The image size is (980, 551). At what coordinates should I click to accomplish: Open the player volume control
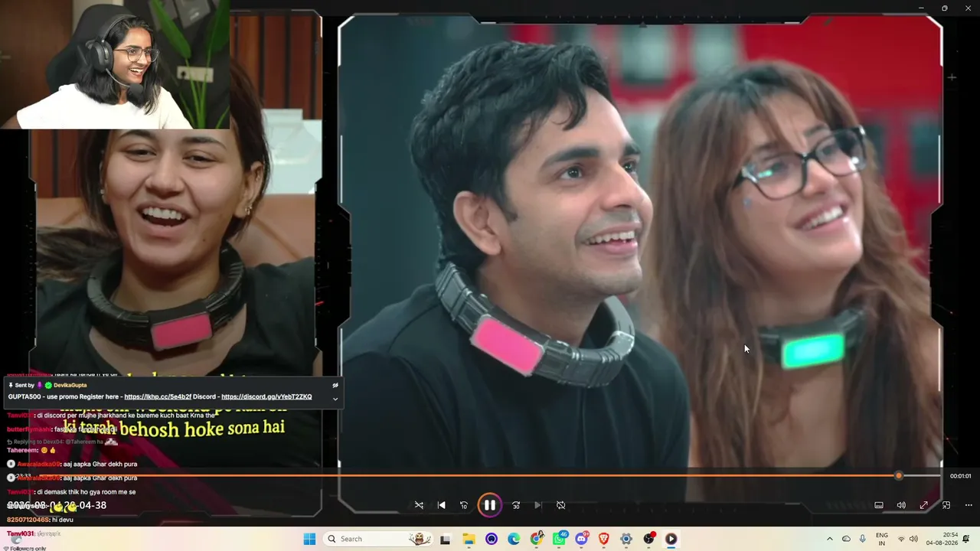(x=901, y=505)
